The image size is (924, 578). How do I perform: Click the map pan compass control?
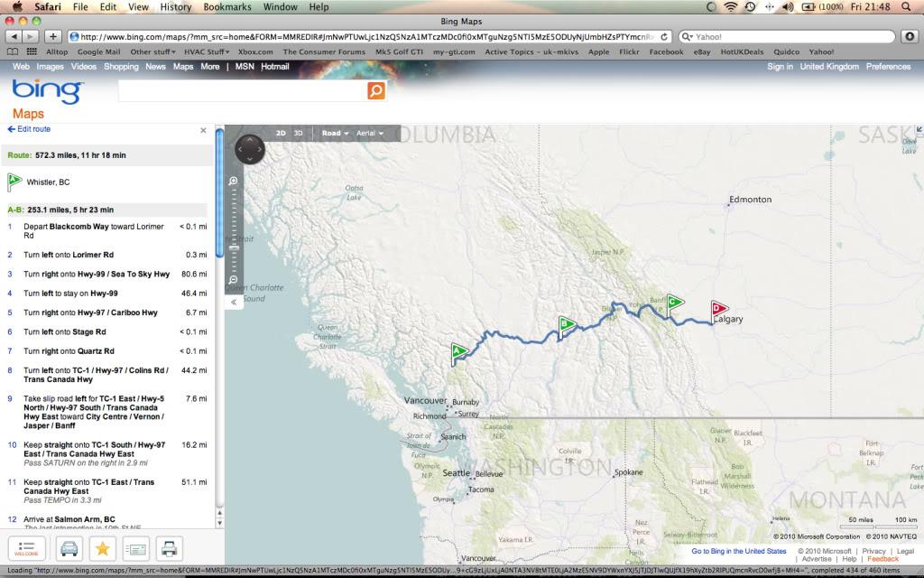point(250,149)
